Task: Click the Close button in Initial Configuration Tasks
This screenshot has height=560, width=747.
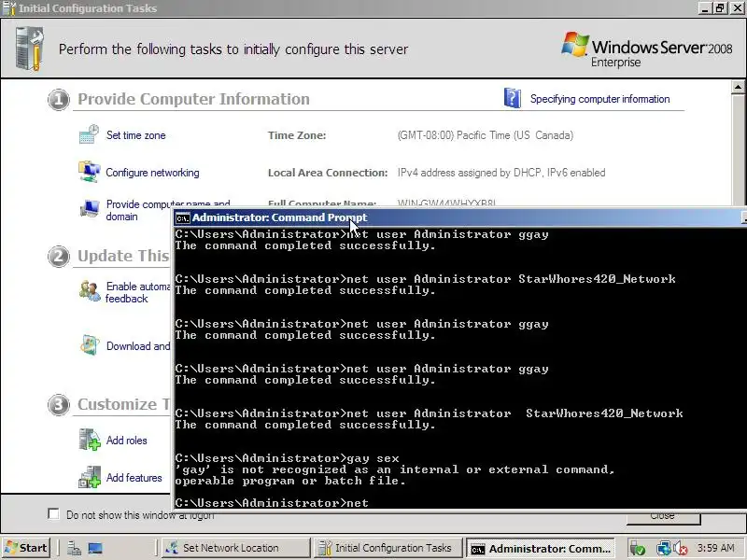Action: point(663,516)
